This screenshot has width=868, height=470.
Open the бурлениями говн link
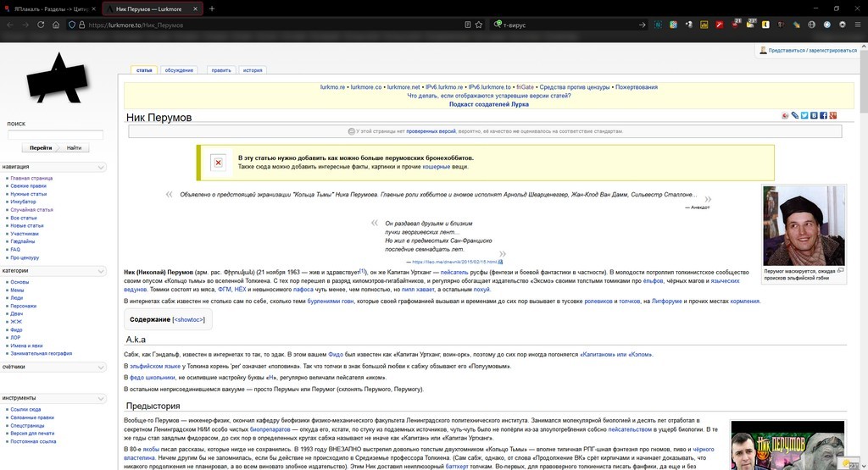pos(331,301)
